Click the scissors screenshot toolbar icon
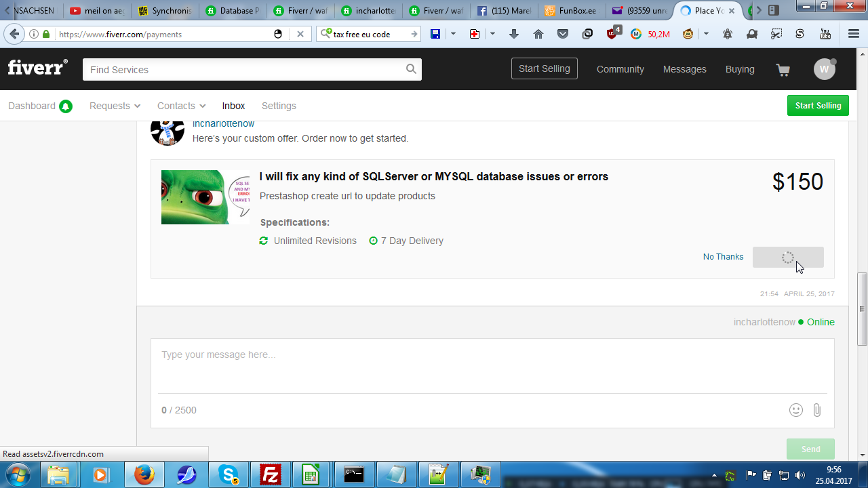This screenshot has width=868, height=488. click(x=776, y=34)
